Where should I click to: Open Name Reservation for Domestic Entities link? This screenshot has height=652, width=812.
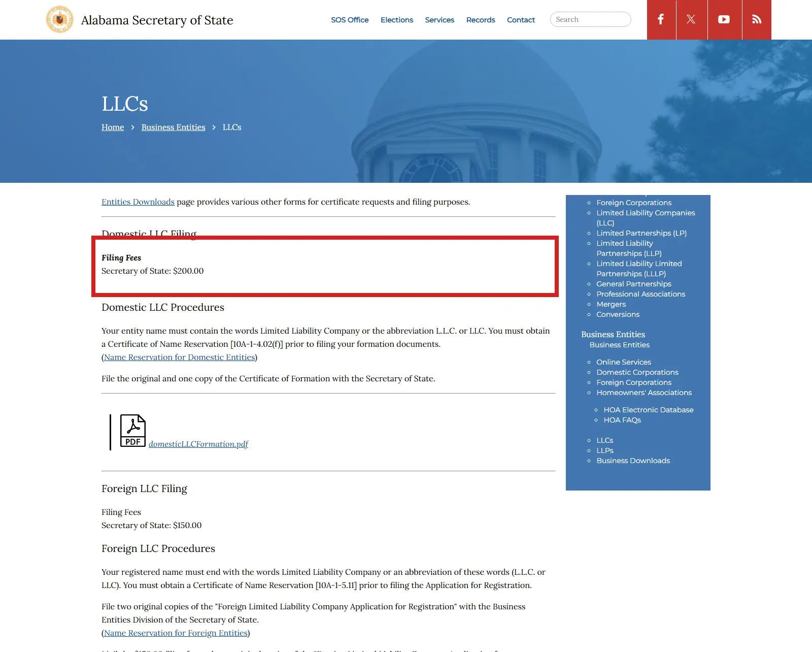pyautogui.click(x=180, y=357)
